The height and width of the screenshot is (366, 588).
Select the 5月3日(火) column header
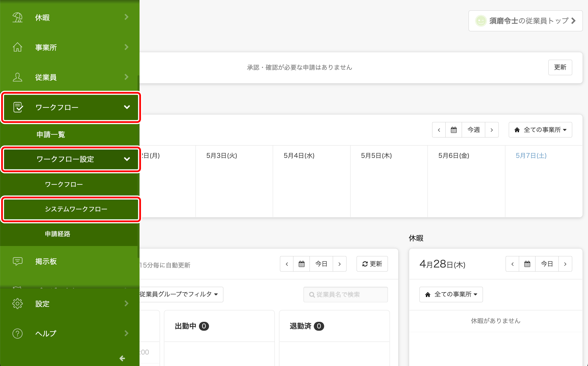tap(222, 156)
